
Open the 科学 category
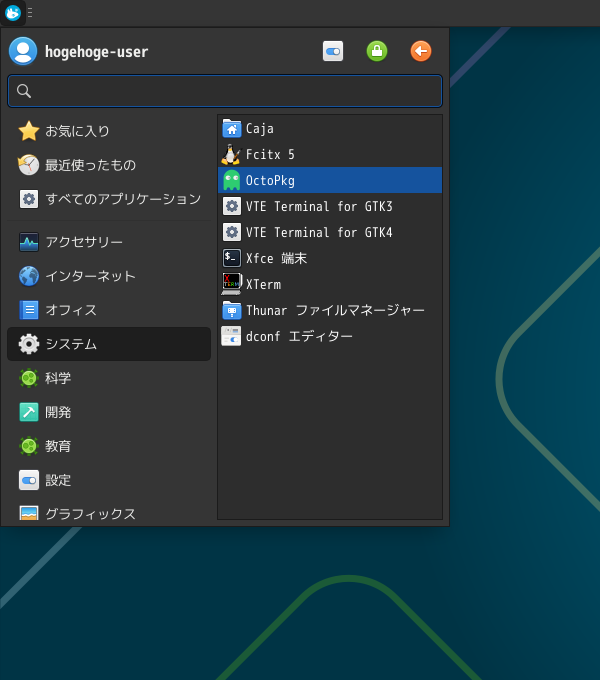(x=109, y=378)
